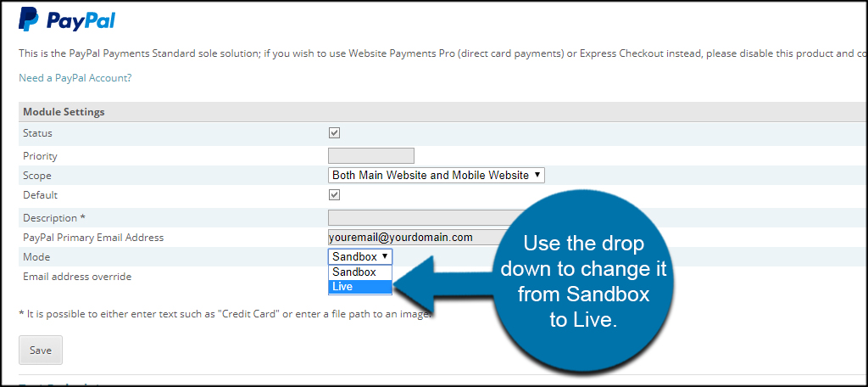This screenshot has height=387, width=868.
Task: Click the Description * label
Action: (54, 217)
